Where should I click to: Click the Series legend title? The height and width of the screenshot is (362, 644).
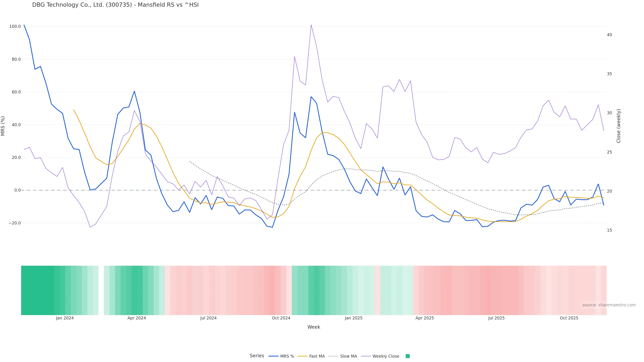coord(257,356)
